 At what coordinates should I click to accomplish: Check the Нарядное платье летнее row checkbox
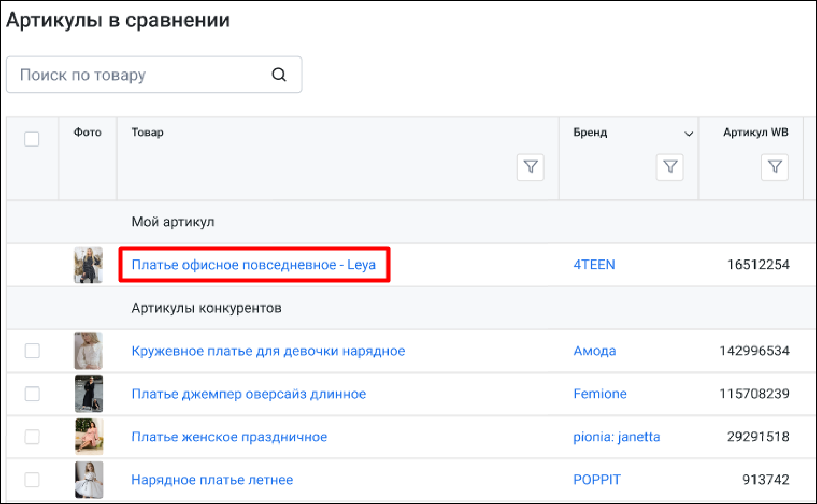[x=32, y=480]
